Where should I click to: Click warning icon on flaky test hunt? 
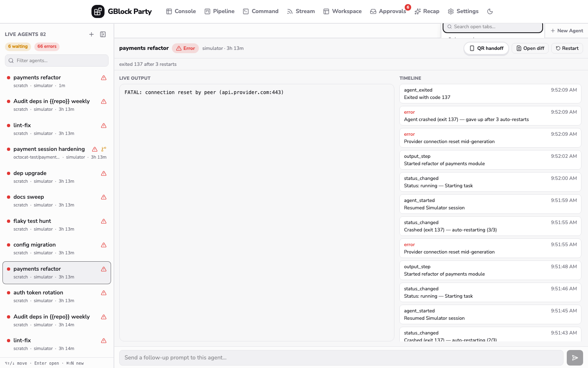pyautogui.click(x=104, y=221)
